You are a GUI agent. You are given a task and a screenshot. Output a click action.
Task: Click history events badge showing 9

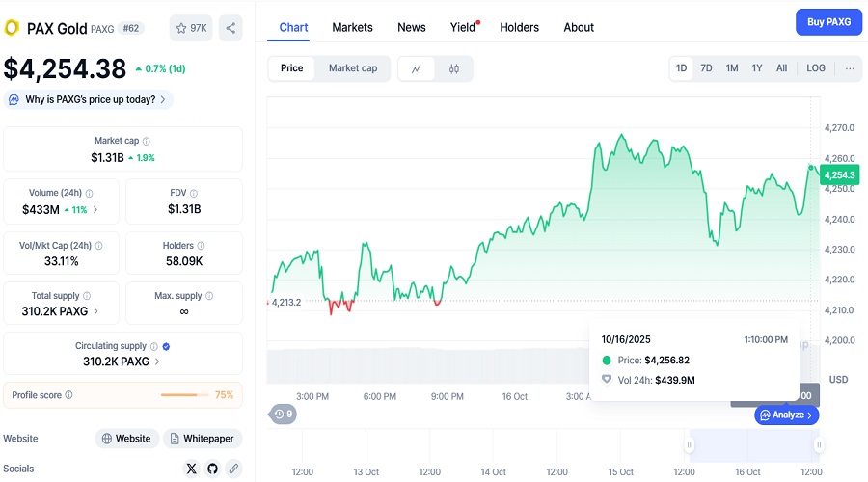tap(284, 414)
